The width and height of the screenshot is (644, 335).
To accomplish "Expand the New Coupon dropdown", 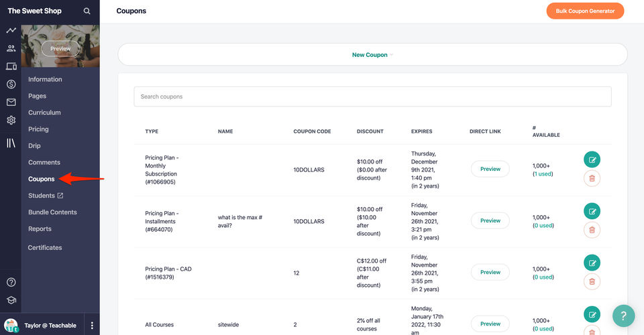I will pyautogui.click(x=372, y=55).
